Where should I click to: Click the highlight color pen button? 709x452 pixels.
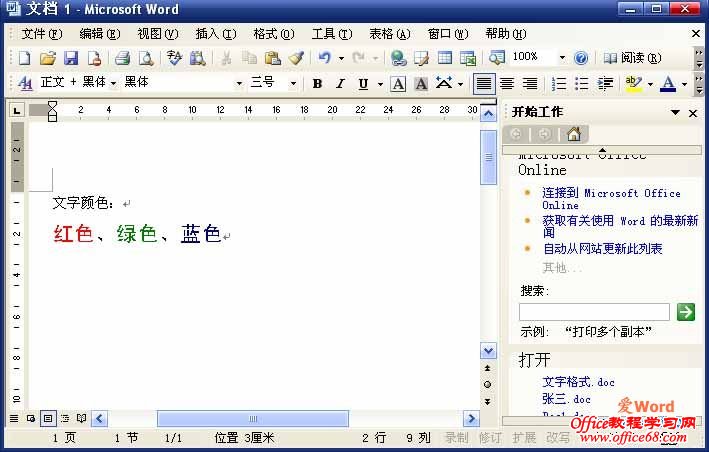click(633, 84)
